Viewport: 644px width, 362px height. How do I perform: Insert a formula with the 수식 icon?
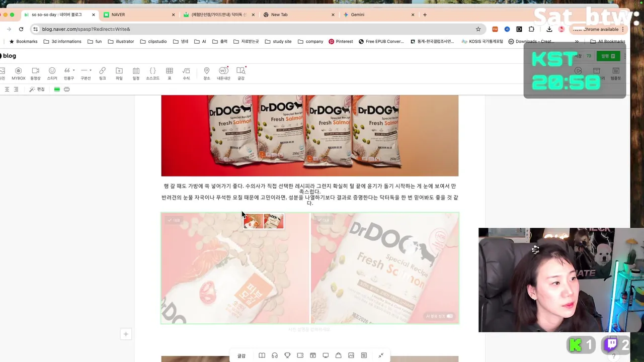coord(186,73)
